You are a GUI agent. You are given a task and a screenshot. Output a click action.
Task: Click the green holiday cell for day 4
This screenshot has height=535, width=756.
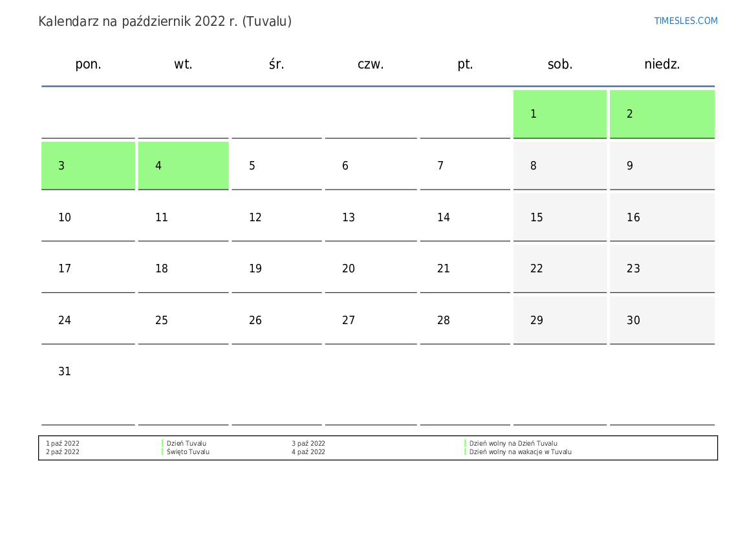[x=183, y=166]
